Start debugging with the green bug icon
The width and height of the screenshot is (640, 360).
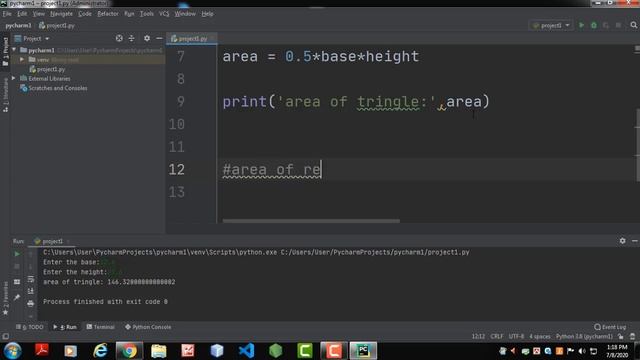(594, 25)
